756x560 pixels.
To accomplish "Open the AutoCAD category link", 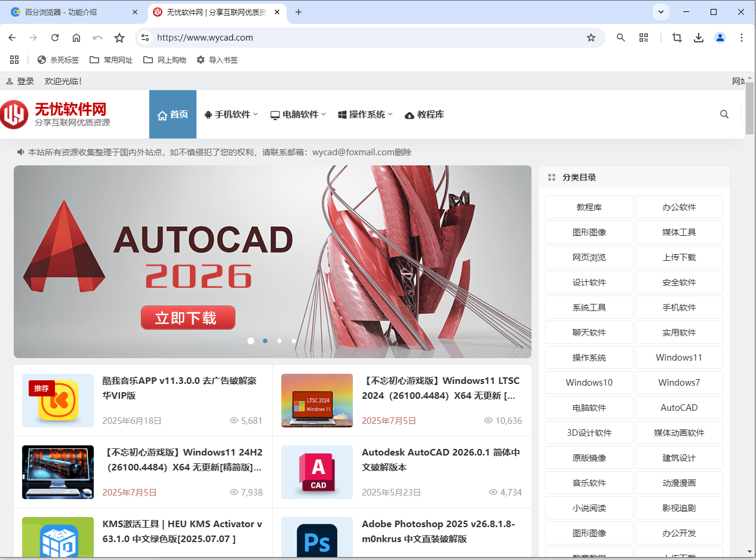I will 679,408.
